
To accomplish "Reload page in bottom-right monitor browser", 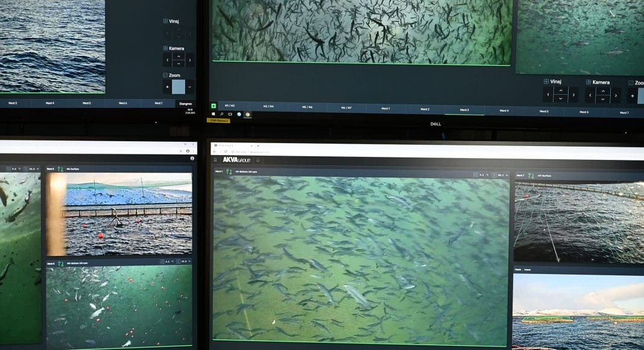I will pos(226,151).
